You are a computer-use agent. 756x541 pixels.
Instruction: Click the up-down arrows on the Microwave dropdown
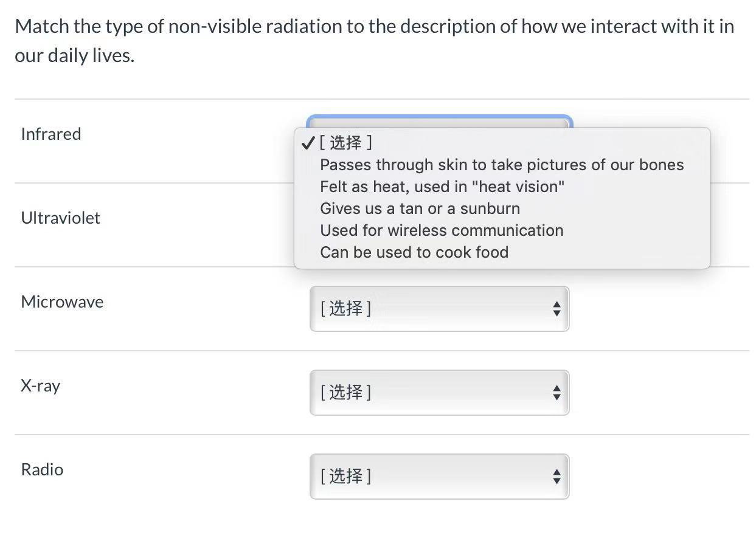557,309
